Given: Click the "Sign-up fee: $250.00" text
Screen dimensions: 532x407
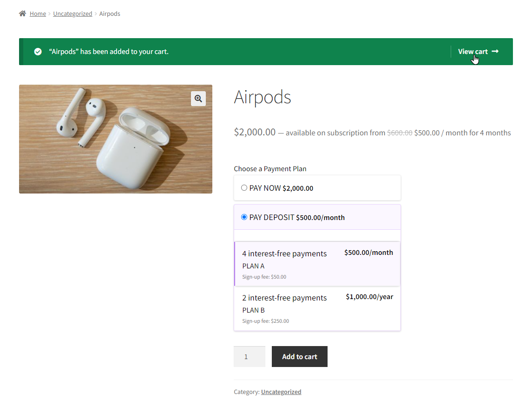Looking at the screenshot, I should 266,321.
